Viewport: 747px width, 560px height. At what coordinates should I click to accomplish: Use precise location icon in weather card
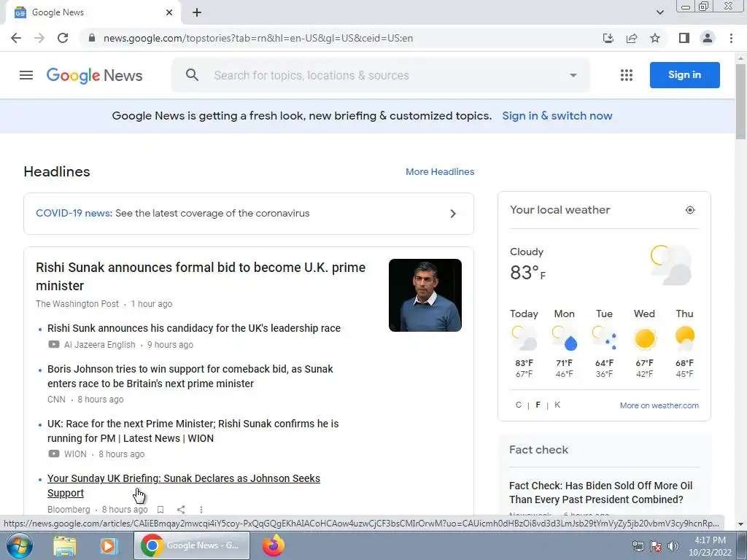[x=690, y=210]
